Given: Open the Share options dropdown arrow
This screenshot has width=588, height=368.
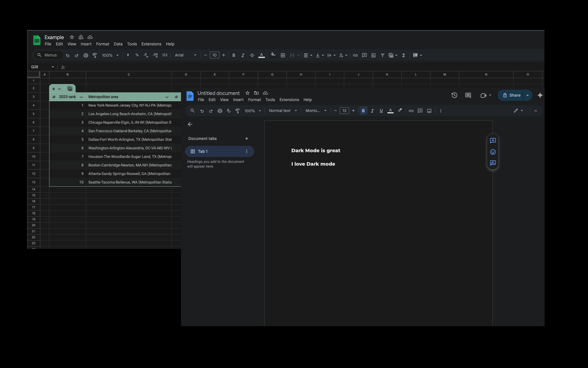Looking at the screenshot, I should point(528,95).
